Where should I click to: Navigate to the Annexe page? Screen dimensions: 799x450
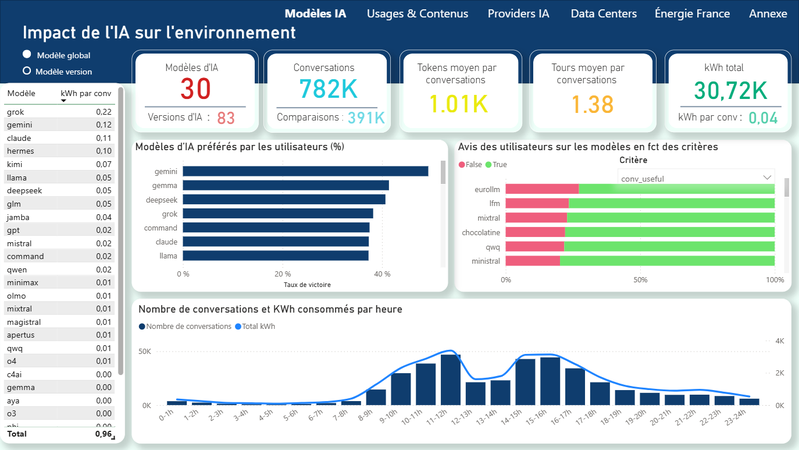tap(768, 14)
